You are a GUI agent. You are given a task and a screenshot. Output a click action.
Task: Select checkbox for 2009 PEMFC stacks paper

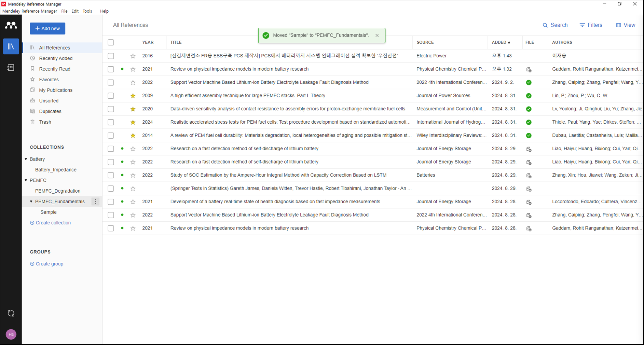[x=111, y=96]
